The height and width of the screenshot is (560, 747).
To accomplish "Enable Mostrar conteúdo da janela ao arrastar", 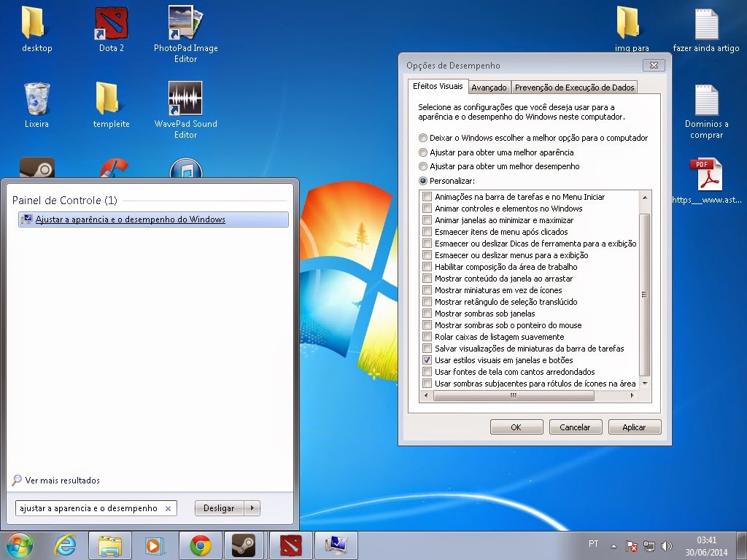I will tap(427, 279).
